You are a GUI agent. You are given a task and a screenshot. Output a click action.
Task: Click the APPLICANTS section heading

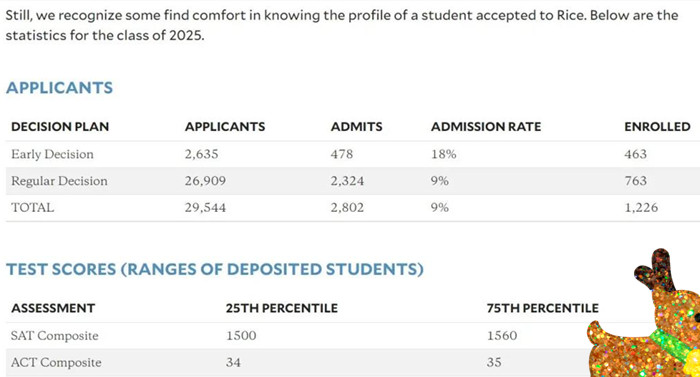(59, 88)
